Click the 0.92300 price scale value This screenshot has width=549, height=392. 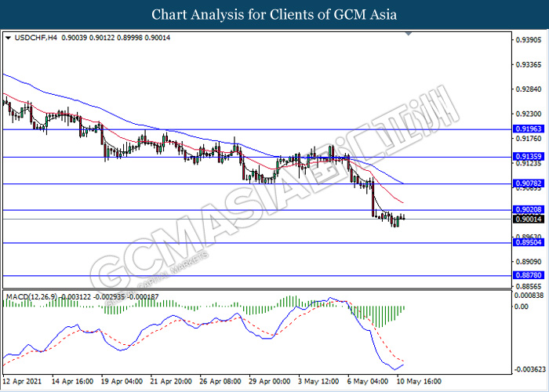(529, 114)
